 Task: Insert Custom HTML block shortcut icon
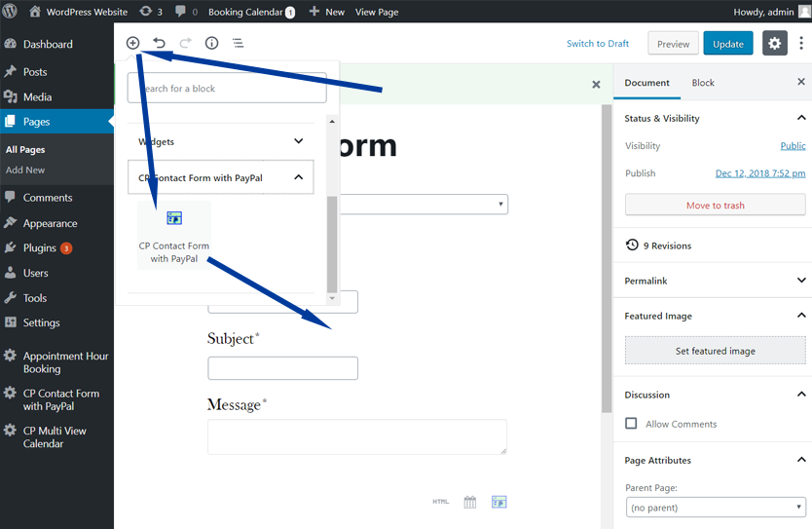point(441,502)
